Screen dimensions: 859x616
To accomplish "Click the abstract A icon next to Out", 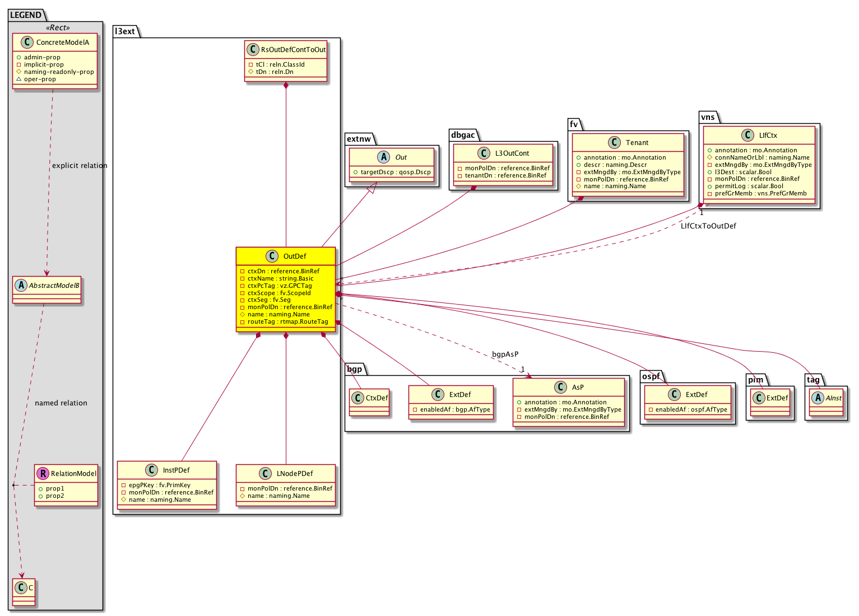I will (x=384, y=157).
